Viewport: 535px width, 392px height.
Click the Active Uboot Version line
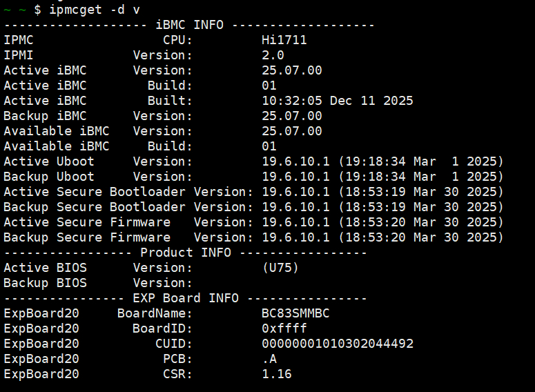253,161
